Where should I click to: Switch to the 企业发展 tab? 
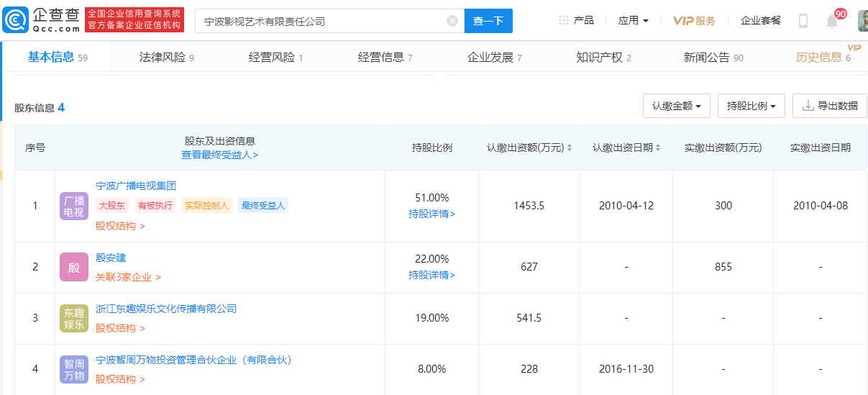[494, 58]
